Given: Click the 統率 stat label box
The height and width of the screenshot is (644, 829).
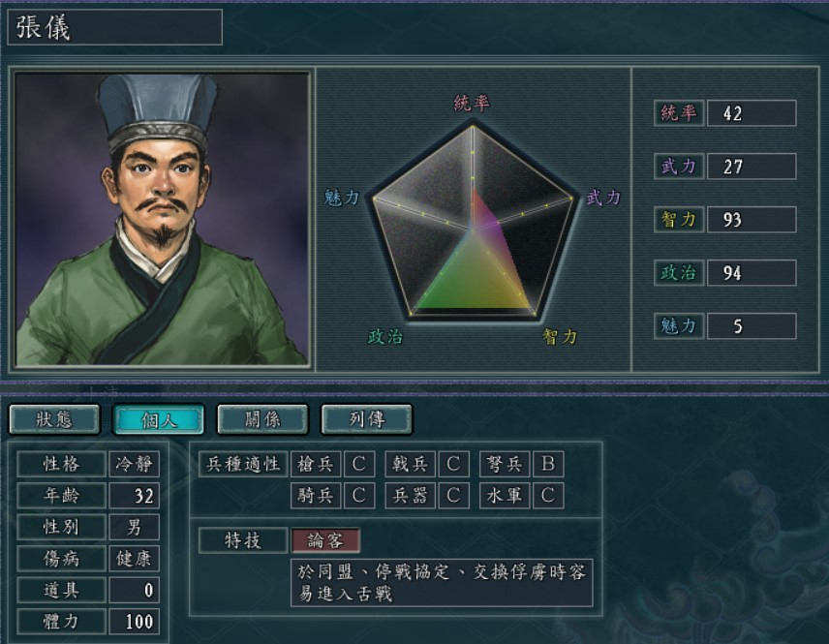Looking at the screenshot, I should [x=679, y=112].
